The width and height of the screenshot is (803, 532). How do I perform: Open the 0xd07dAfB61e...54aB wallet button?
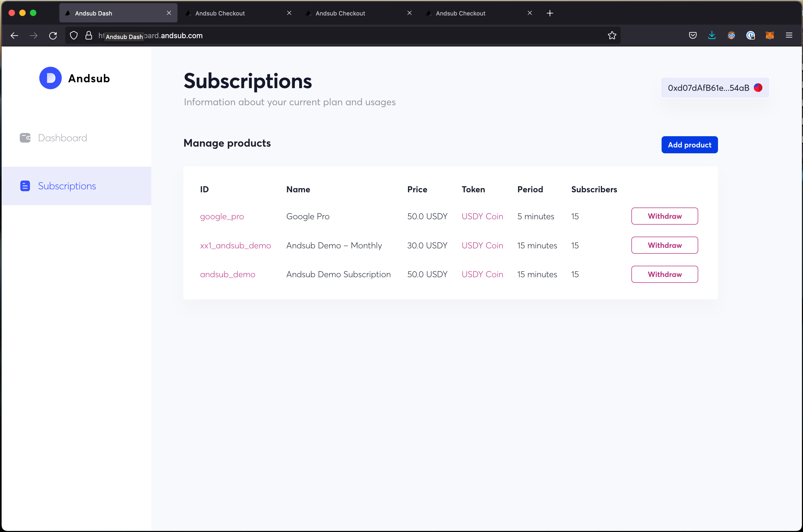715,88
